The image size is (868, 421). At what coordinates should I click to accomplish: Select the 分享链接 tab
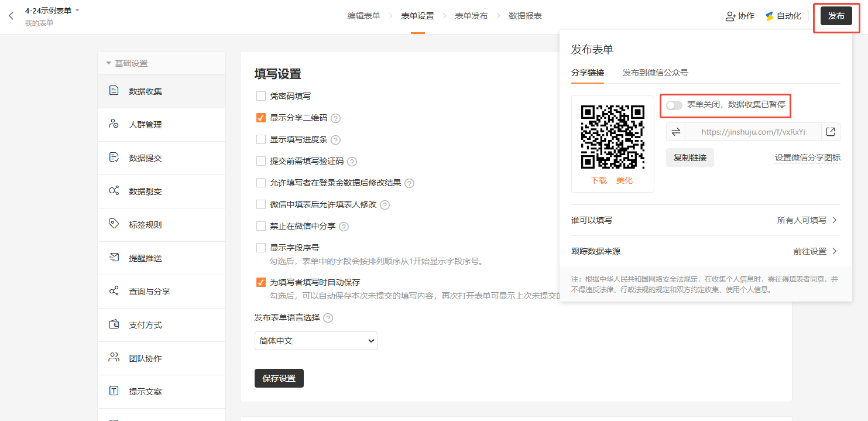[x=588, y=73]
